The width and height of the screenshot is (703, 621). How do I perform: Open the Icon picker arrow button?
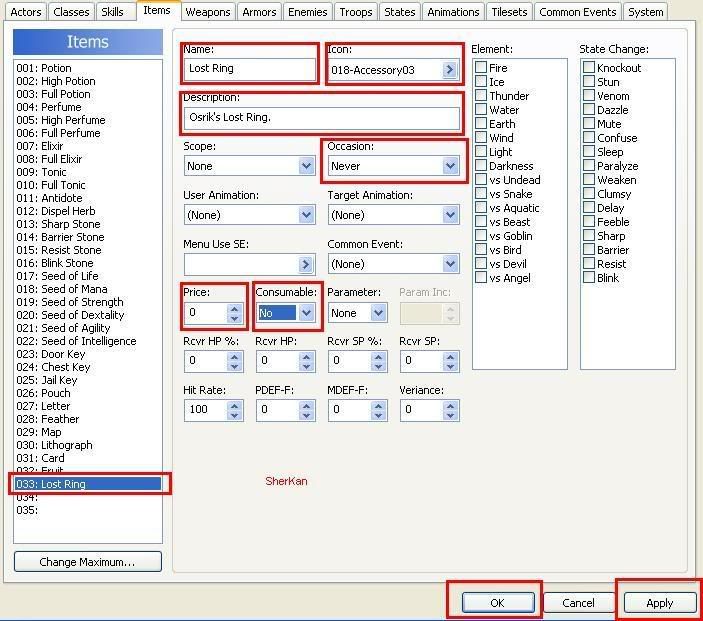point(450,70)
